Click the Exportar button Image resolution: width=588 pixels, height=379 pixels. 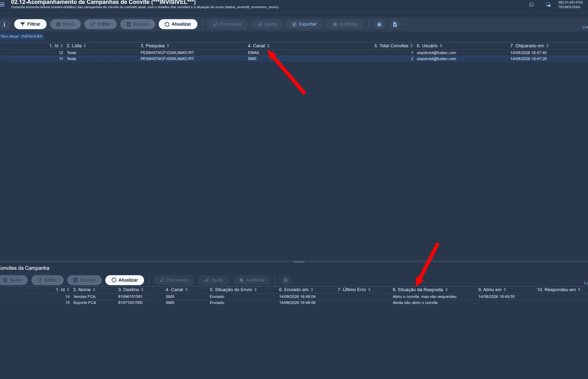[x=304, y=24]
